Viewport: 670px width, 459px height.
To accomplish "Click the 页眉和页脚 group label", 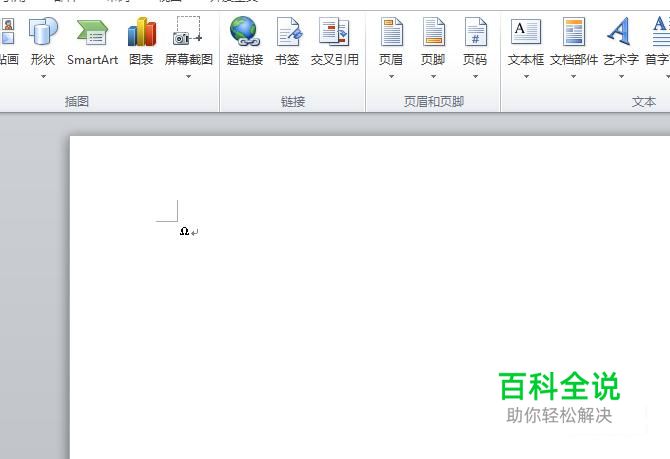I will click(434, 102).
